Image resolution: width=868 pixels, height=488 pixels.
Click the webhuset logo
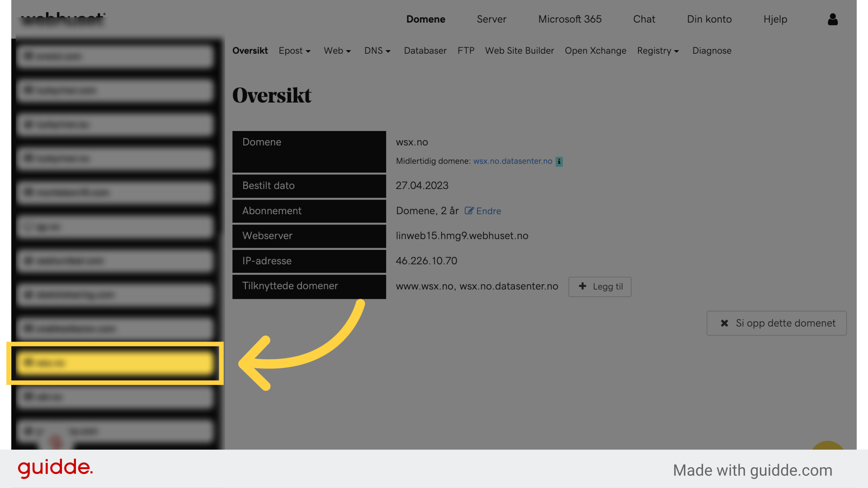point(63,19)
